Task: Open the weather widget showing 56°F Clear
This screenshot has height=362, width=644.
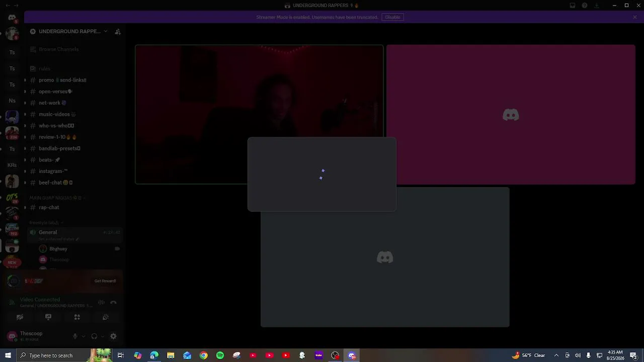Action: pyautogui.click(x=528, y=355)
